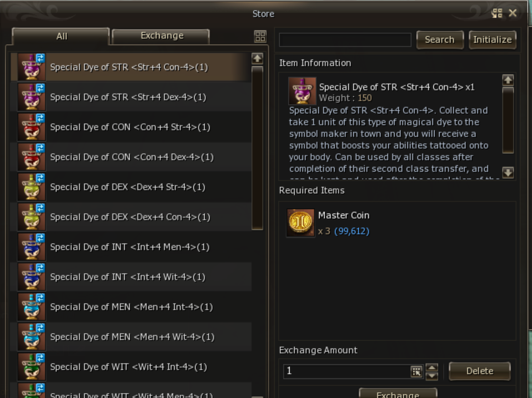Screen dimensions: 532x398
Task: Decrease exchange amount with down arrow
Action: [432, 376]
